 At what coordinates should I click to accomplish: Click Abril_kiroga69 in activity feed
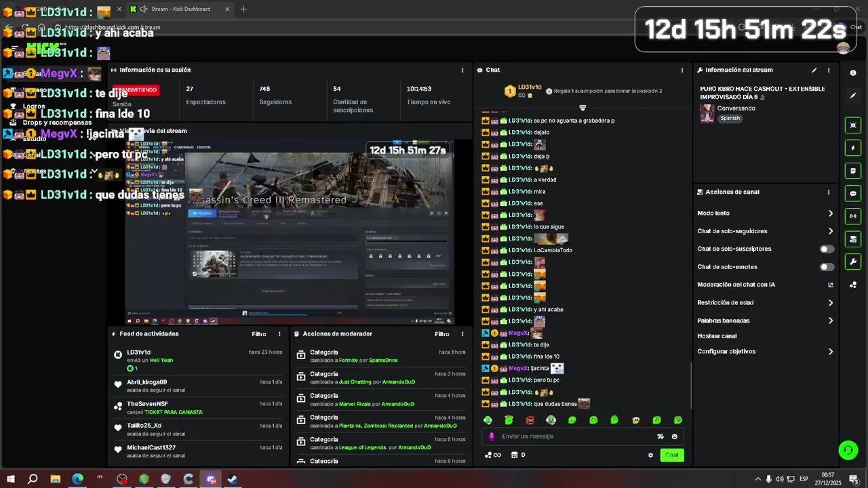(146, 382)
